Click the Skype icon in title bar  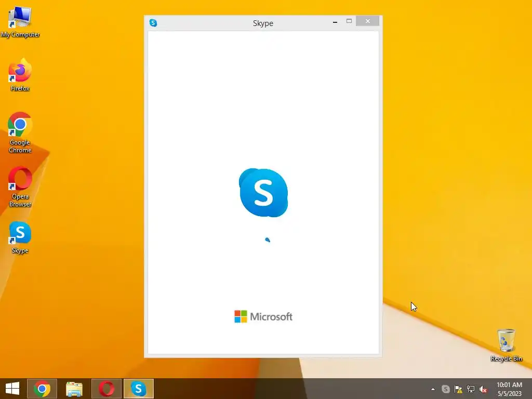[153, 23]
